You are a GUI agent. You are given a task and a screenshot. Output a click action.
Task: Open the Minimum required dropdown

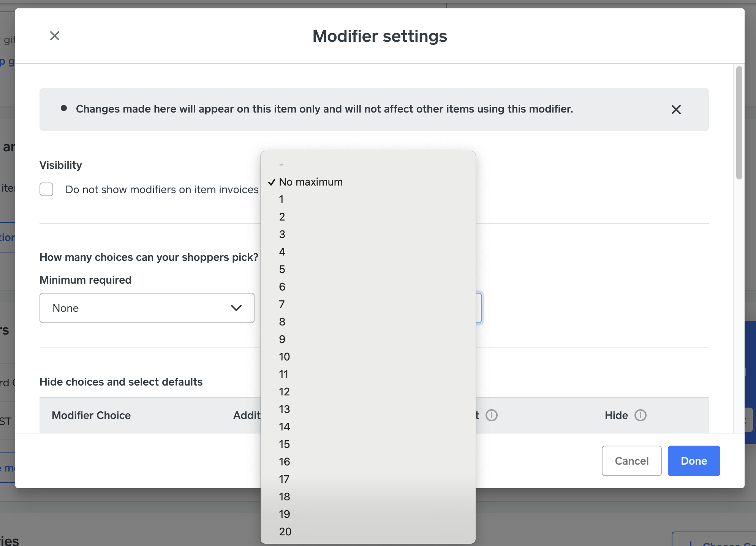(147, 308)
